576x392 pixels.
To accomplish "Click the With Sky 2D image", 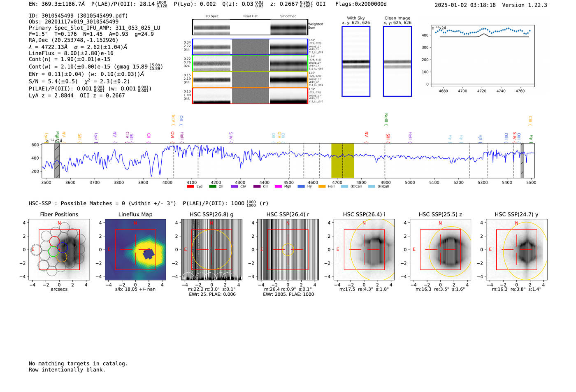I will click(356, 61).
